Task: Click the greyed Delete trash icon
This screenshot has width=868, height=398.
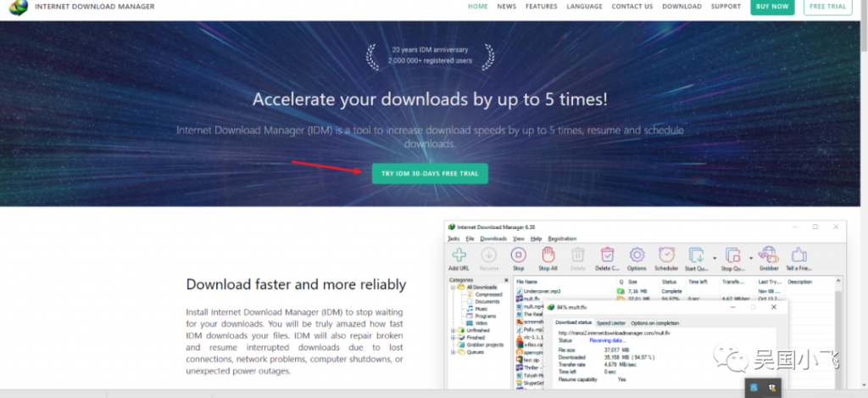Action: click(577, 255)
